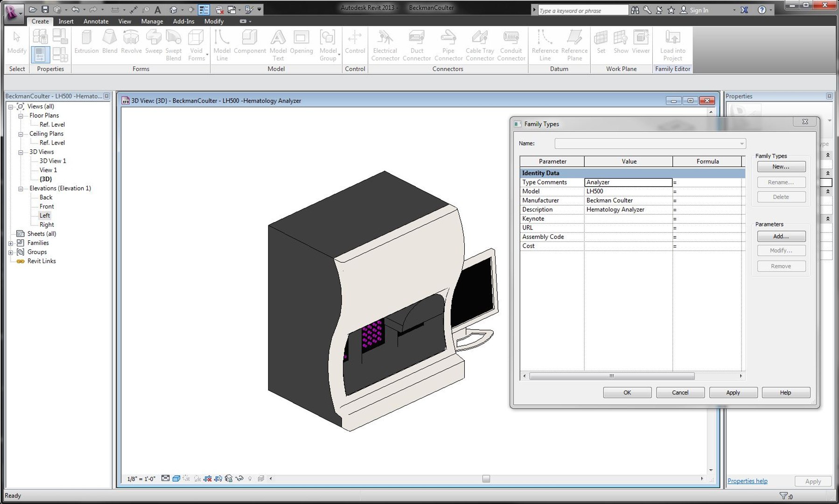Collapse the Elevations (Elevation 1) node
The image size is (839, 504).
pyautogui.click(x=21, y=189)
